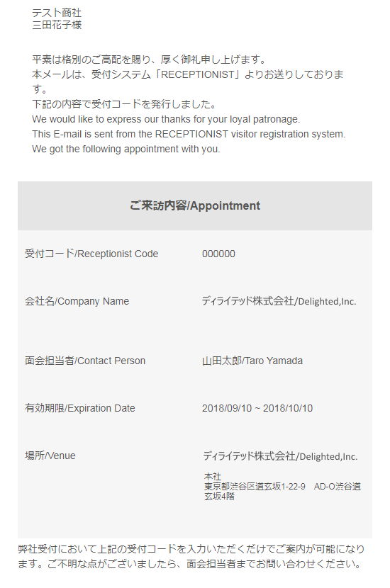Click the 面会担当者/Contact Person label
390x588 pixels.
pos(85,361)
